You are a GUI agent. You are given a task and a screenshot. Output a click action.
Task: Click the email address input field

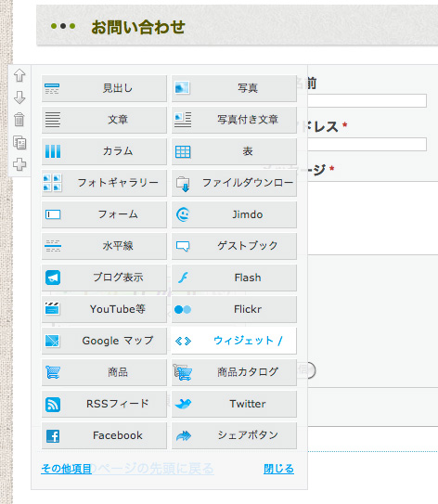[x=367, y=144]
